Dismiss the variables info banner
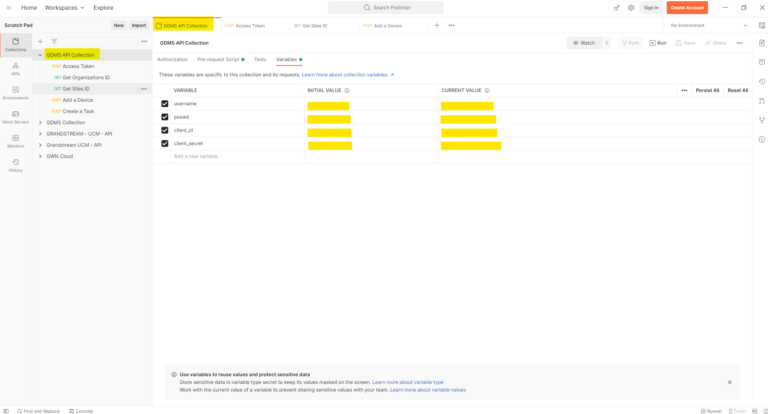 click(730, 382)
